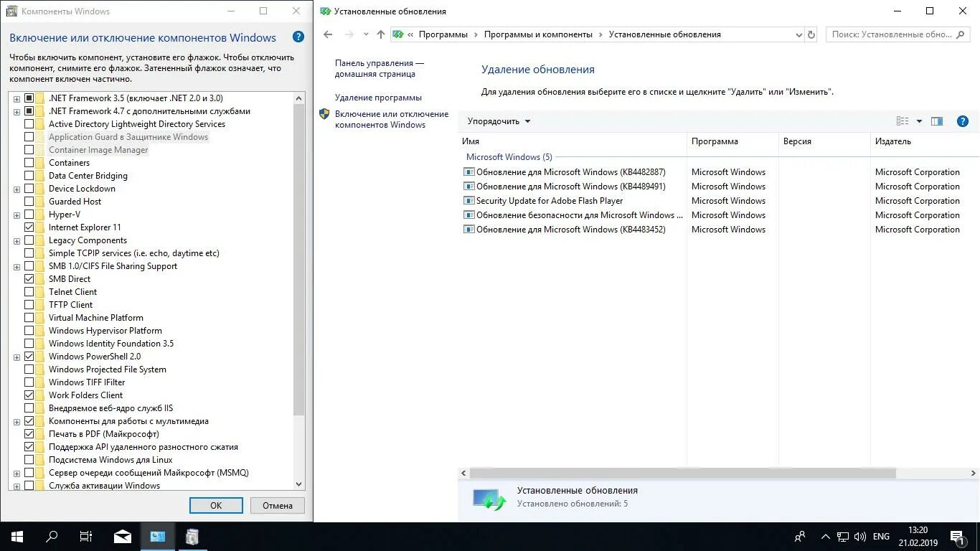The height and width of the screenshot is (551, 980).
Task: Open recent locations dropdown near navigation arrows
Action: pos(366,34)
